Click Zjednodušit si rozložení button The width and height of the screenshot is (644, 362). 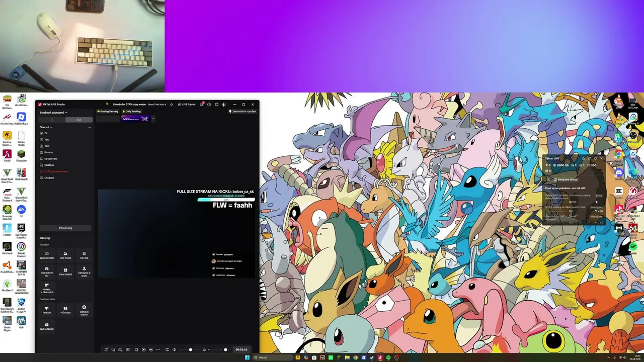tap(243, 111)
